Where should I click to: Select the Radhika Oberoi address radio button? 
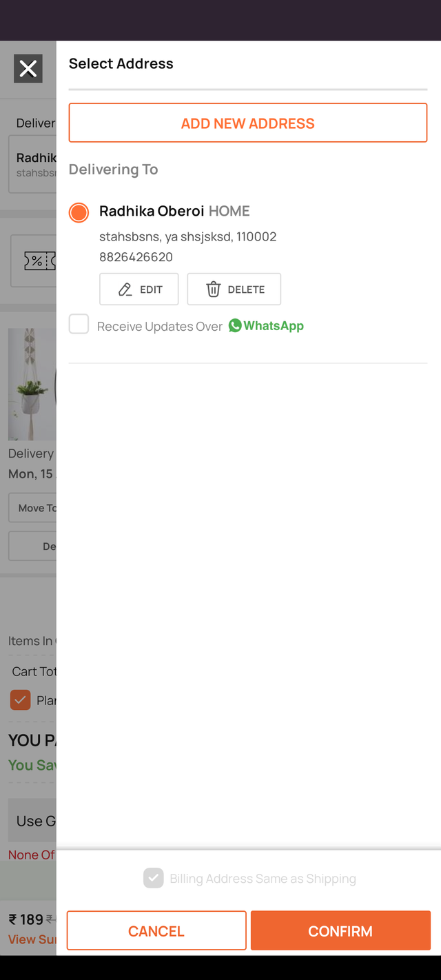click(x=79, y=212)
